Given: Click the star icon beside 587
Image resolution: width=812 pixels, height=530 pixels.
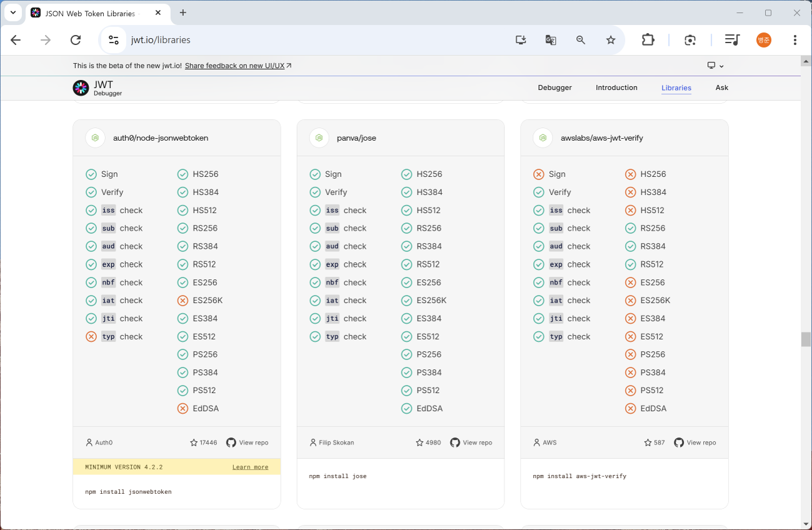Looking at the screenshot, I should point(648,442).
